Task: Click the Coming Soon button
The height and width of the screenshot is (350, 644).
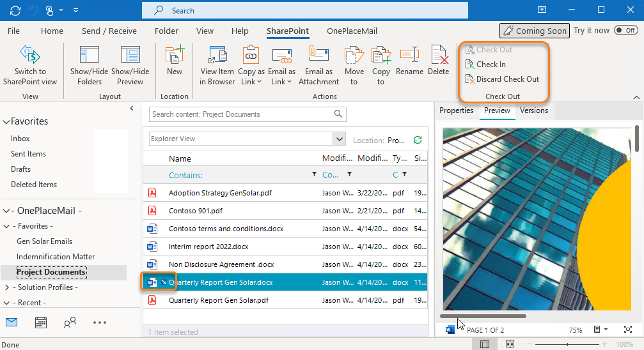Action: pyautogui.click(x=535, y=31)
